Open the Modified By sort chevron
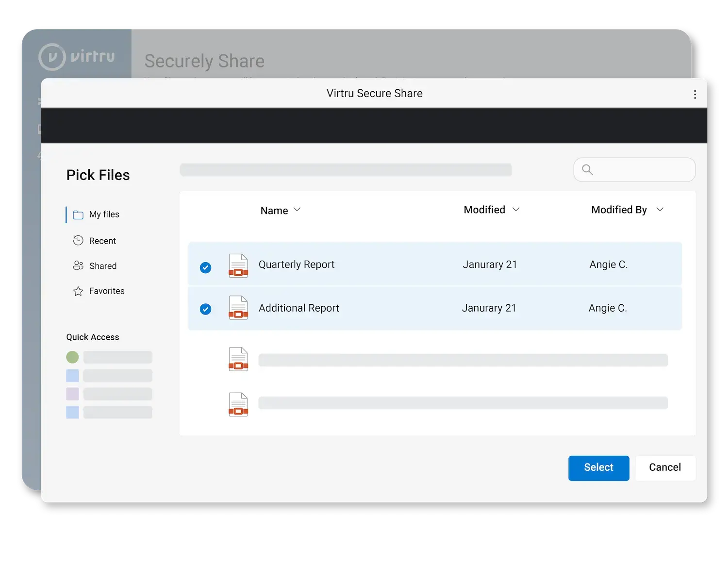The width and height of the screenshot is (728, 563). click(x=660, y=209)
